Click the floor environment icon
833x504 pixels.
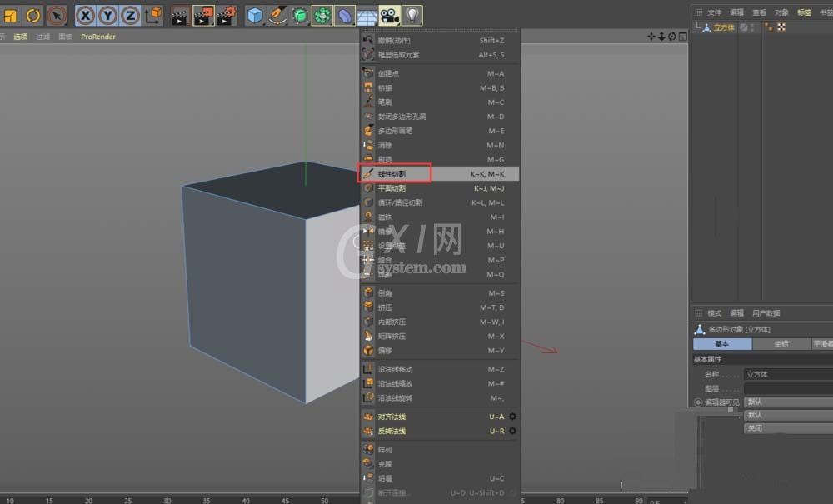tap(367, 17)
